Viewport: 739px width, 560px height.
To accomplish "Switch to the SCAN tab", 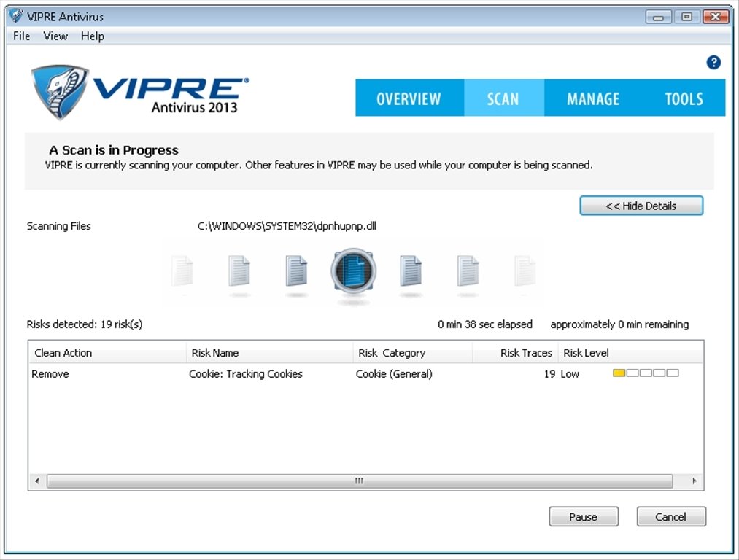I will pyautogui.click(x=503, y=98).
